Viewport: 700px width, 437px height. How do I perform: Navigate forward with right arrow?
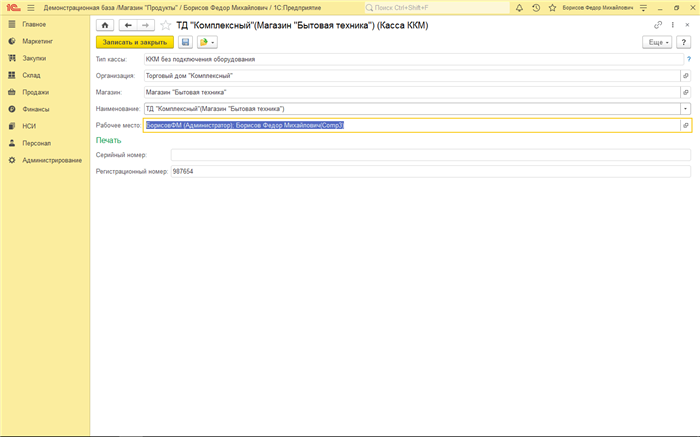coord(146,25)
